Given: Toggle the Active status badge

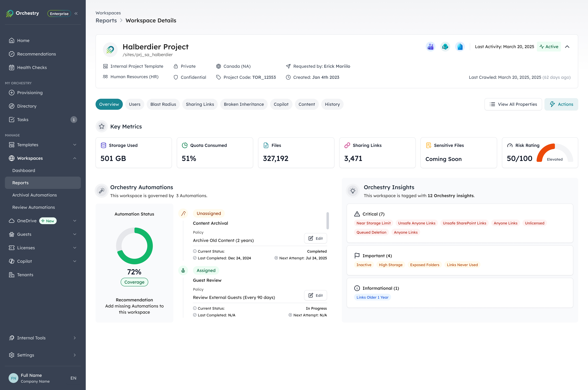Looking at the screenshot, I should (549, 47).
